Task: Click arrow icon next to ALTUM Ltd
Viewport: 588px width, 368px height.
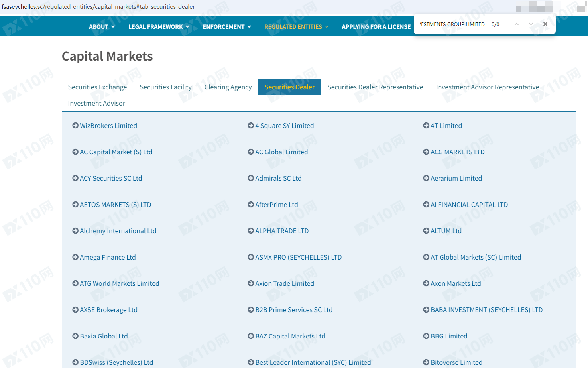Action: coord(426,231)
